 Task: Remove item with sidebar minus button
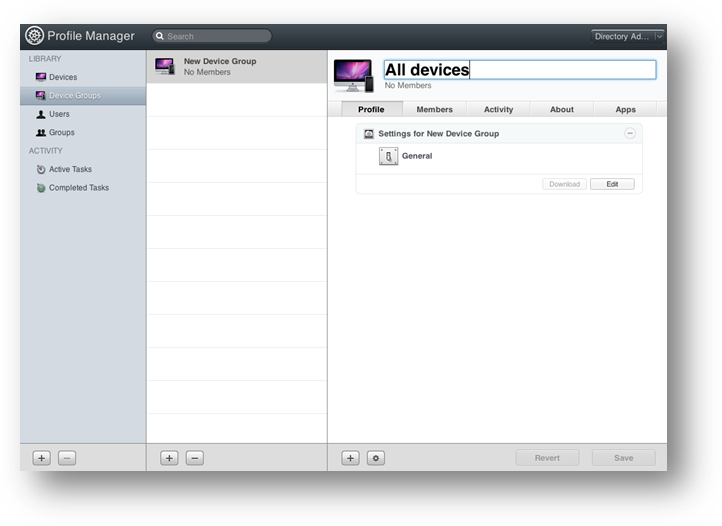pos(67,458)
